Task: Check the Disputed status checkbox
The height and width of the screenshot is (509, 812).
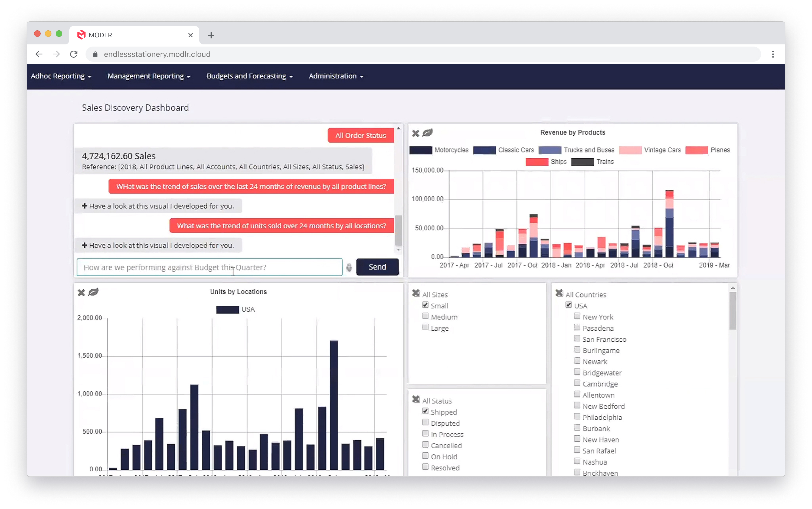Action: (425, 422)
